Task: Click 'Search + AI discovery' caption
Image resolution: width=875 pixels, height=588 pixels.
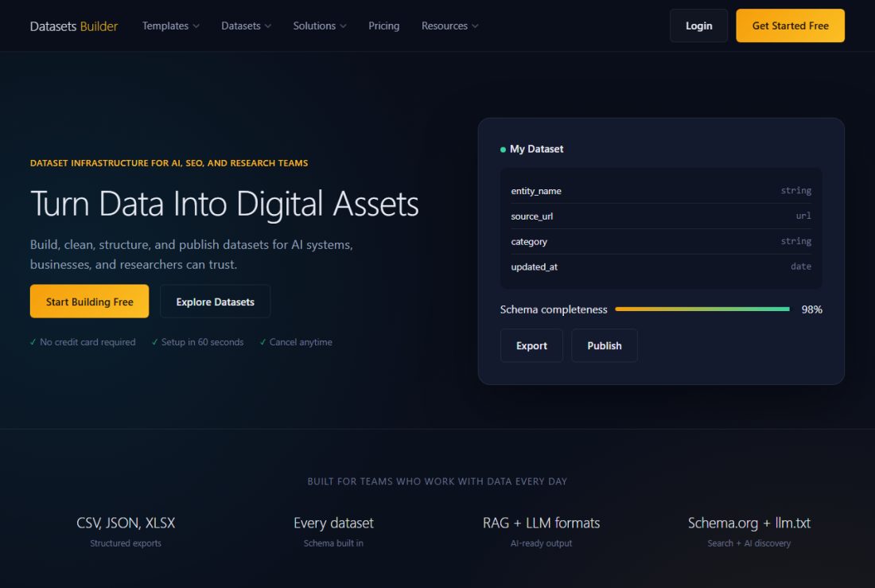Action: pos(749,543)
